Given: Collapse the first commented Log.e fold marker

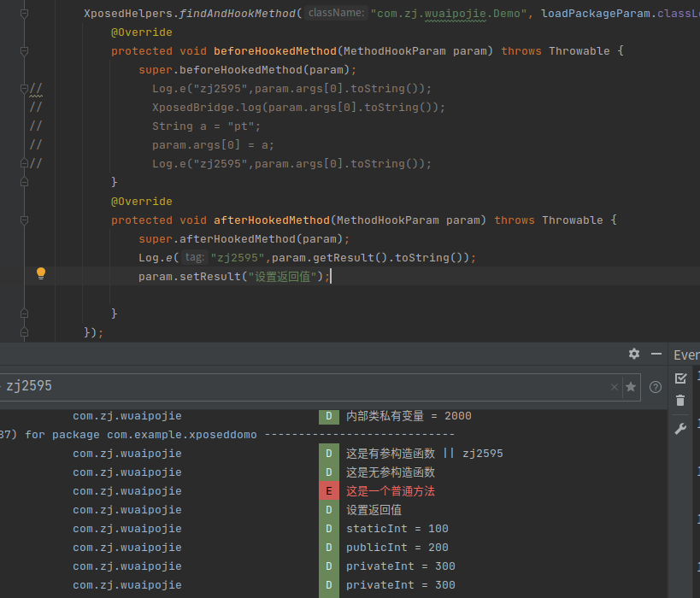Looking at the screenshot, I should pyautogui.click(x=25, y=89).
